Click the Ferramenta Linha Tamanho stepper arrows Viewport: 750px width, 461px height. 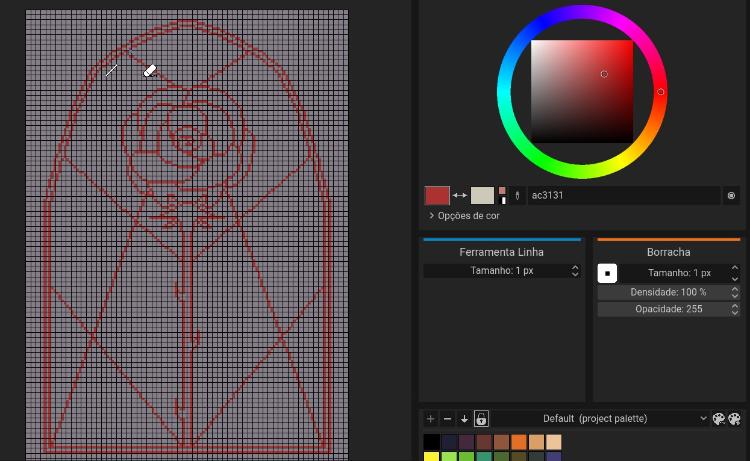point(575,271)
